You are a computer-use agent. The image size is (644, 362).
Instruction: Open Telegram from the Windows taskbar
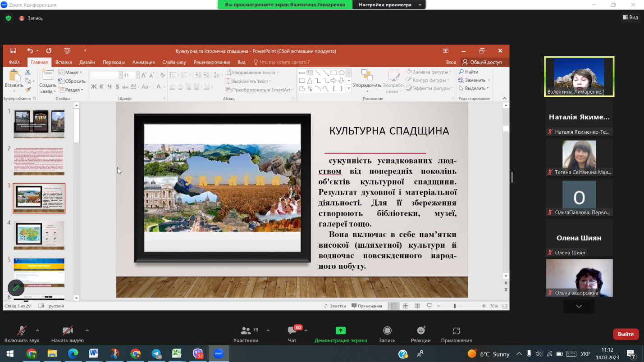coord(156,354)
